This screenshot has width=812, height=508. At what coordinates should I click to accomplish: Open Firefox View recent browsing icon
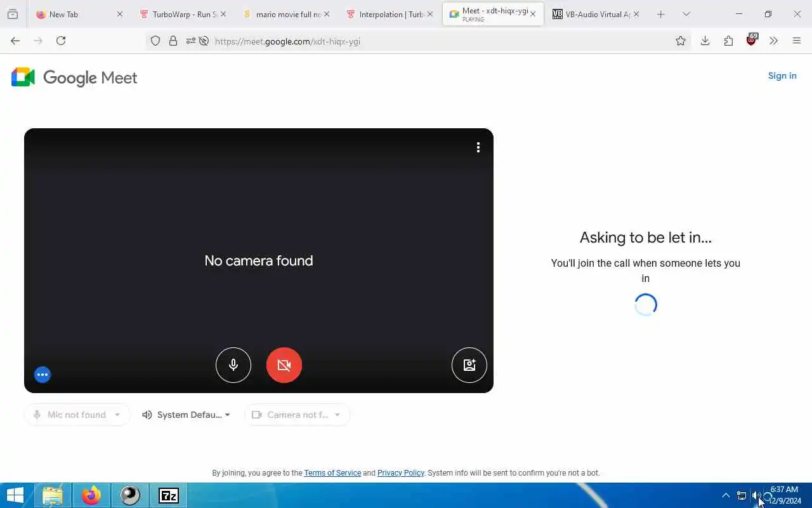click(x=12, y=14)
